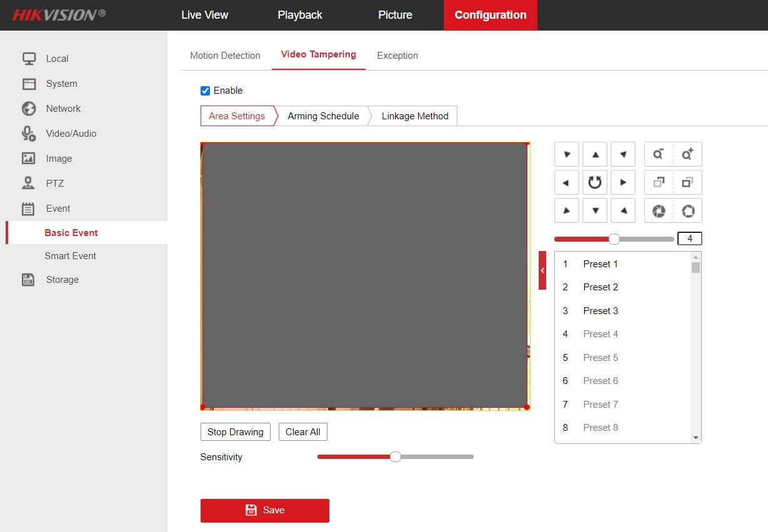
Task: Click the zoom in magnifier icon
Action: [x=687, y=154]
